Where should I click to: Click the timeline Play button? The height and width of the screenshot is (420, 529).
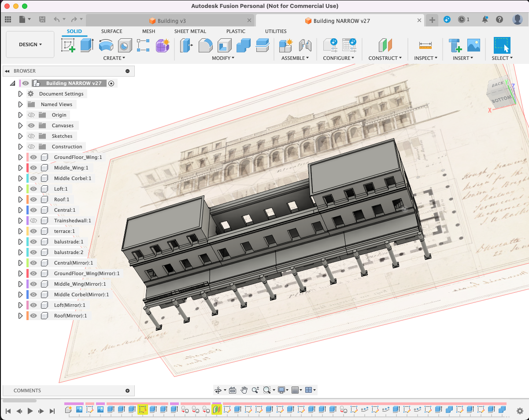pos(30,411)
